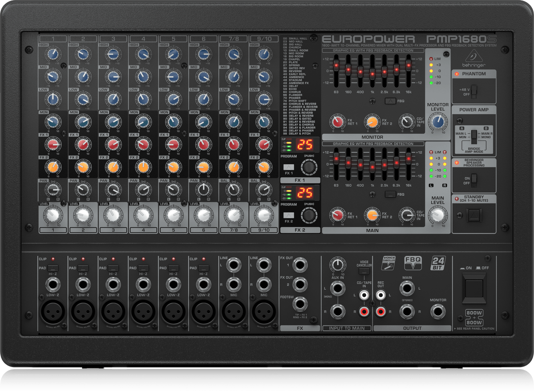Image resolution: width=534 pixels, height=392 pixels.
Task: Engage the PAD button on channel 1
Action: click(53, 268)
